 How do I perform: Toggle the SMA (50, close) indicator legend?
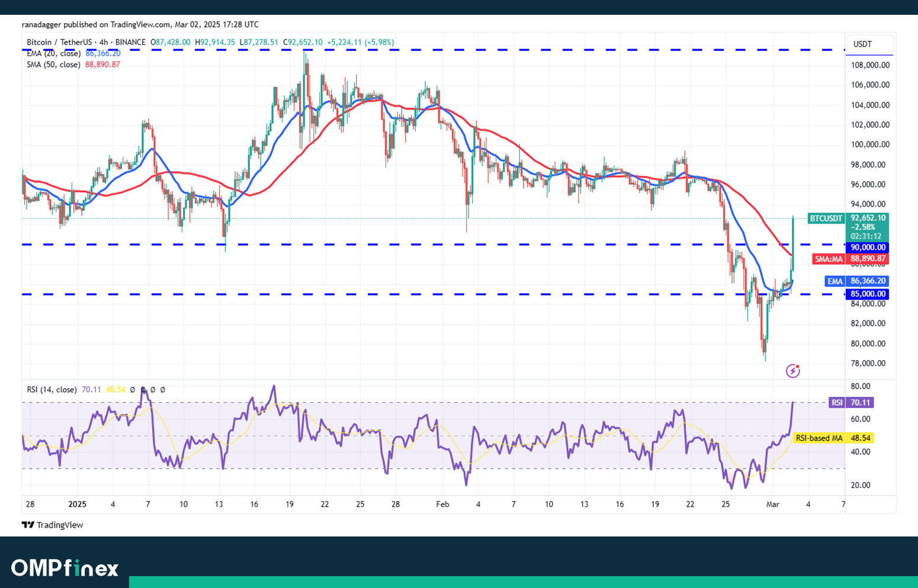pos(53,65)
